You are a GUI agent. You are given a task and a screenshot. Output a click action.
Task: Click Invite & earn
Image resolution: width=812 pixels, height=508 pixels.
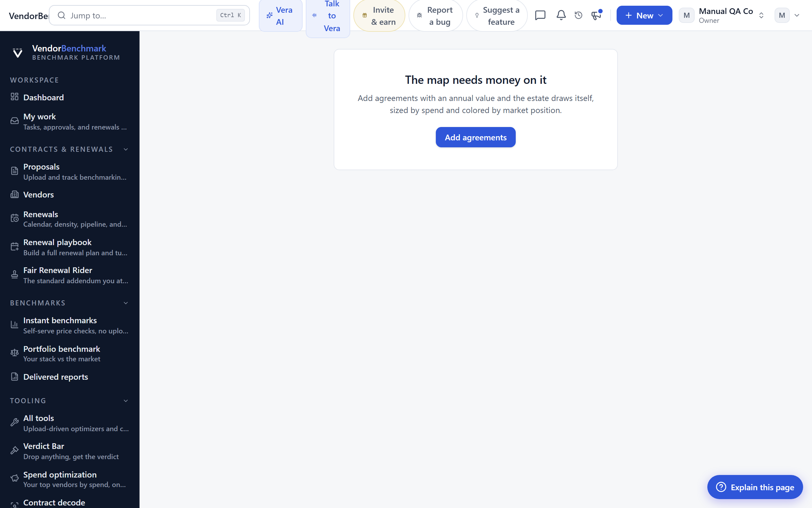click(x=379, y=16)
